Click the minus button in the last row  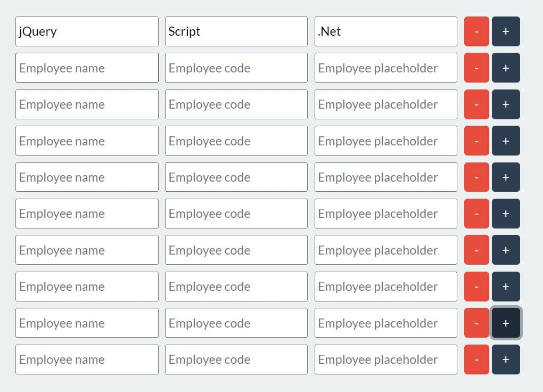476,360
